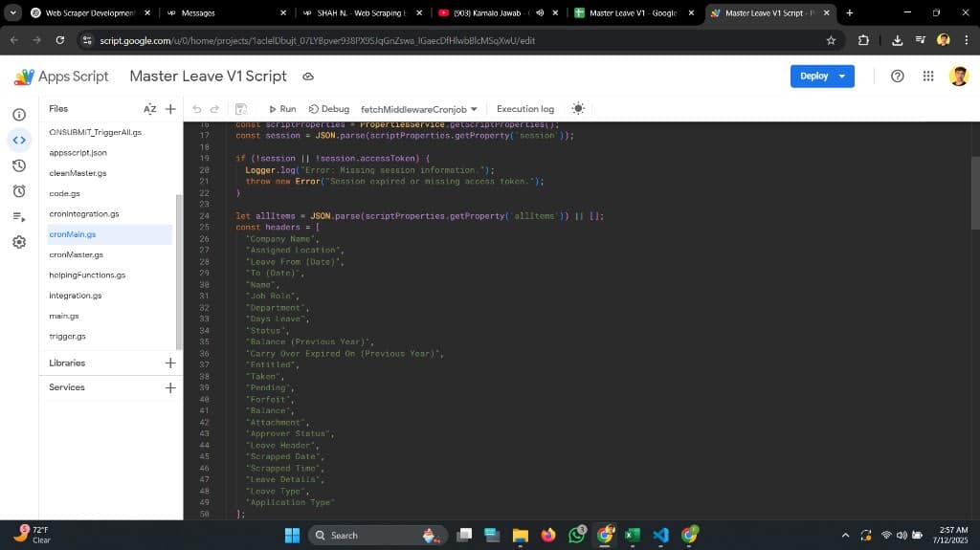This screenshot has width=980, height=550.
Task: Sort files alphabetically with AZ icon
Action: [x=149, y=109]
